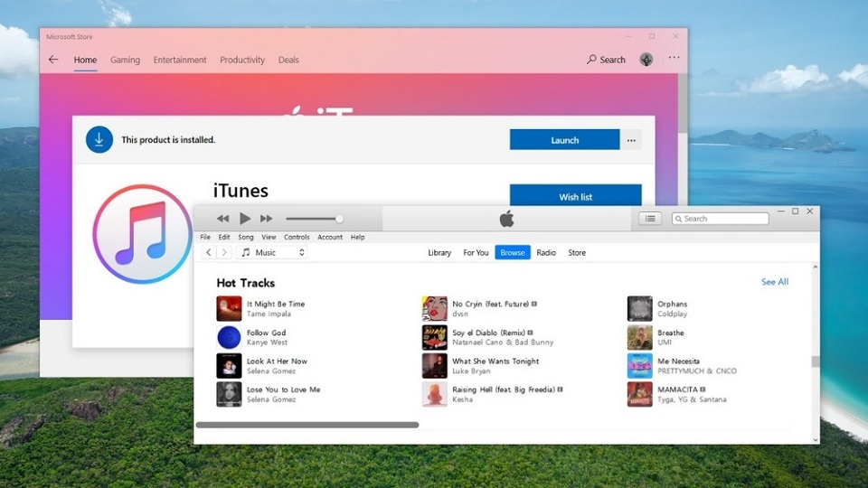Screen dimensions: 868x488
Task: Open the Microsoft Store more options ellipsis
Action: tap(674, 58)
